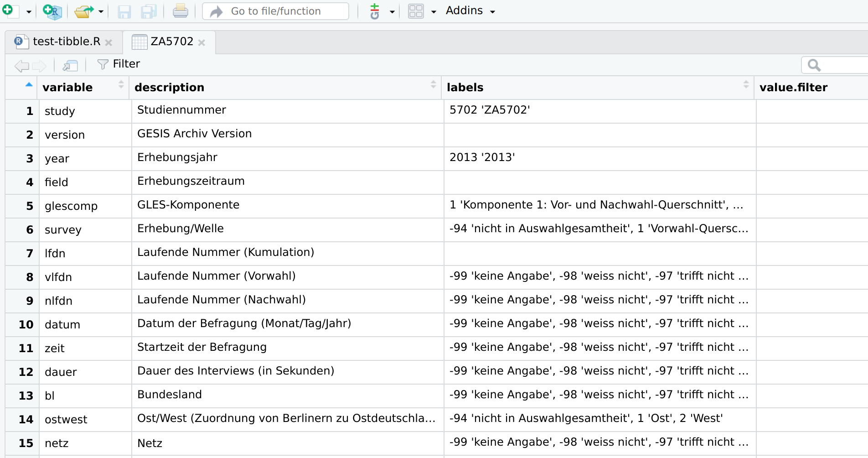Open the workspace panes layout icon

(x=415, y=11)
